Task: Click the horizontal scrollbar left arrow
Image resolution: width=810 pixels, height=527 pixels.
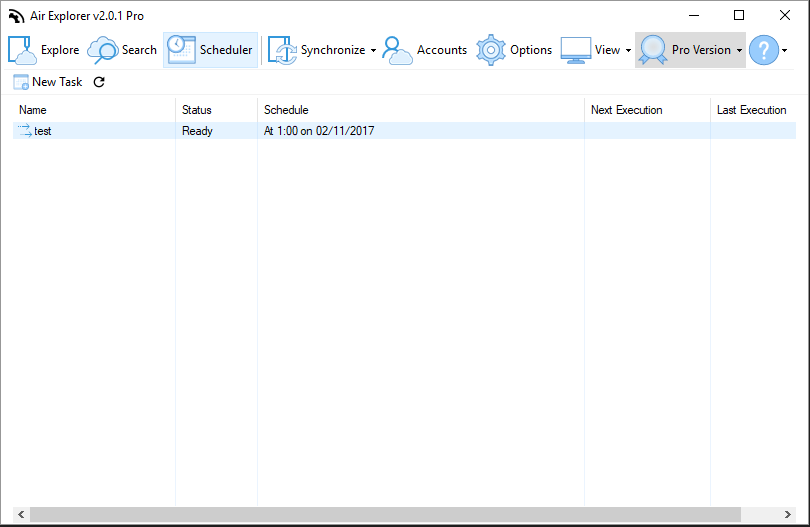Action: [x=21, y=514]
